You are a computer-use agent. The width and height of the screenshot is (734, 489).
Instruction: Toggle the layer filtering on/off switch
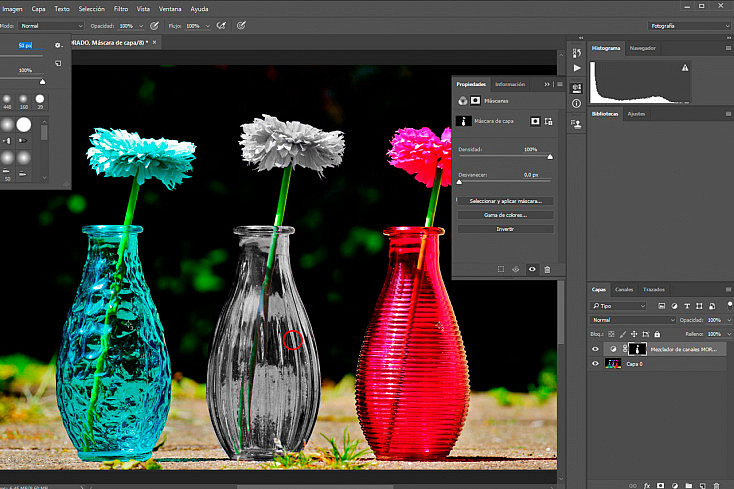(730, 305)
